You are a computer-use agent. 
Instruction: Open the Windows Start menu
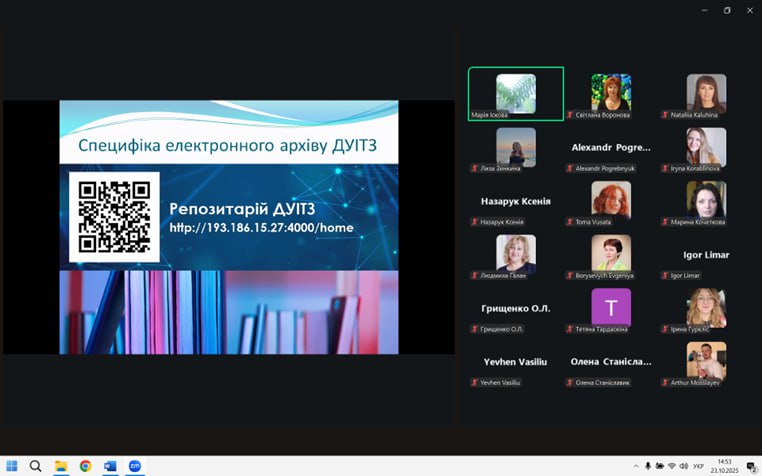coord(12,466)
